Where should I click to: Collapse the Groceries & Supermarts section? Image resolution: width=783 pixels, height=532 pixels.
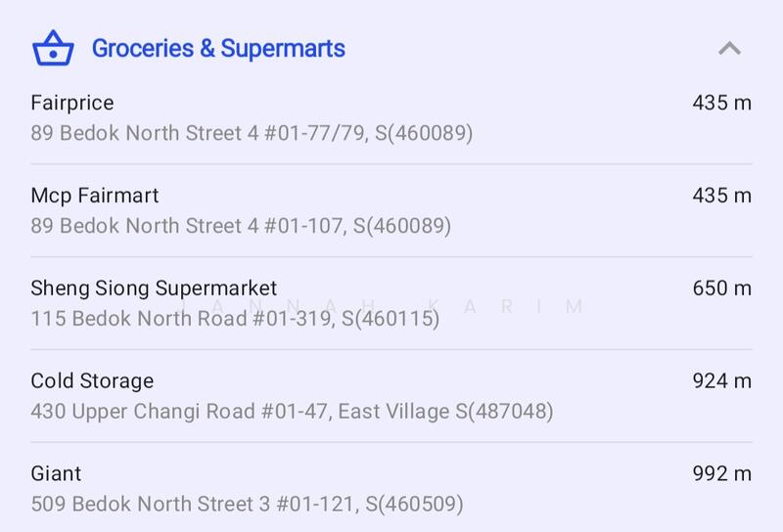[729, 48]
